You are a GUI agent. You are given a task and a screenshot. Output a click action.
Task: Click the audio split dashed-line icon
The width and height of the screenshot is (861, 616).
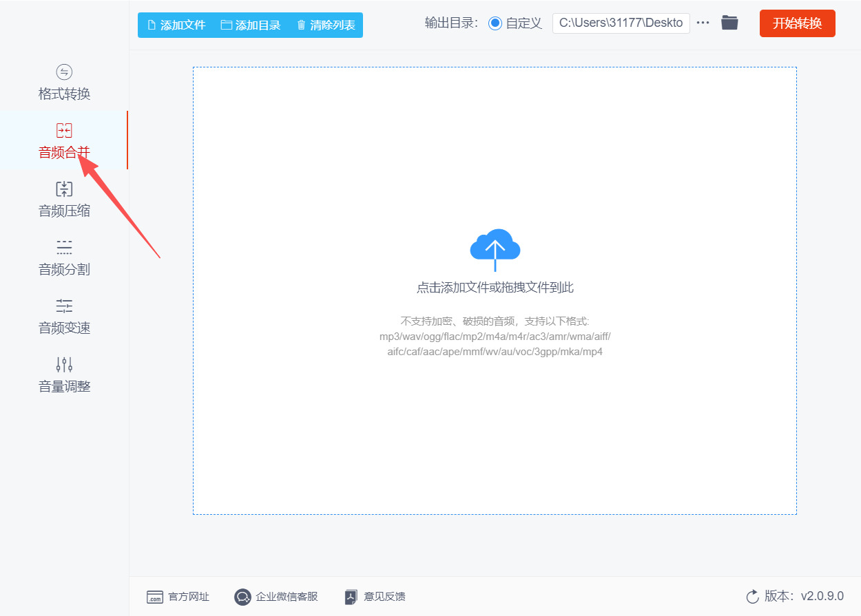[64, 248]
